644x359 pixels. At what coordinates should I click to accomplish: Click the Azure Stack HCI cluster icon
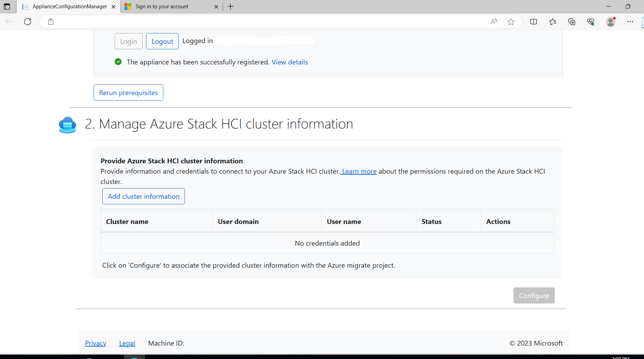click(67, 125)
